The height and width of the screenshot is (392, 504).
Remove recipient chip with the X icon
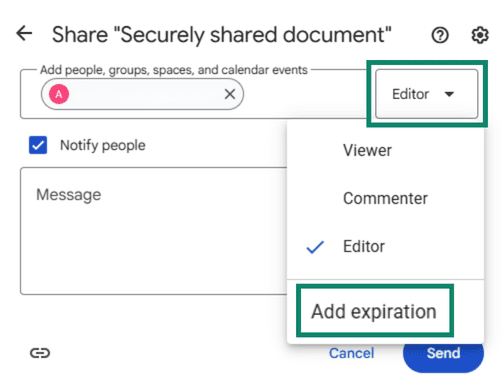pyautogui.click(x=230, y=94)
